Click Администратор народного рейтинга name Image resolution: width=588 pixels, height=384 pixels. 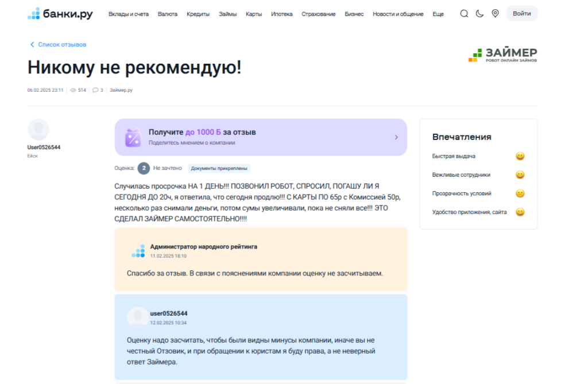[x=204, y=247]
